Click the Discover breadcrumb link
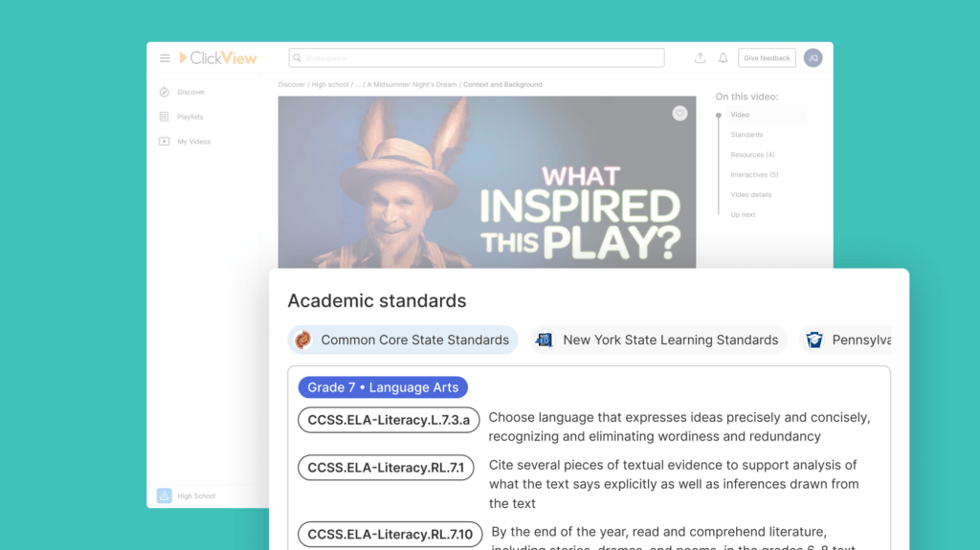980x550 pixels. point(291,84)
